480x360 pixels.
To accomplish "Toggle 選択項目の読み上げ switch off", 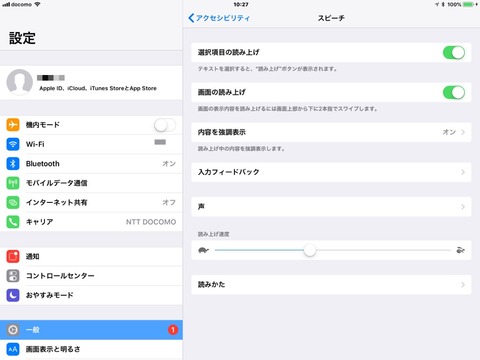I will click(x=454, y=53).
